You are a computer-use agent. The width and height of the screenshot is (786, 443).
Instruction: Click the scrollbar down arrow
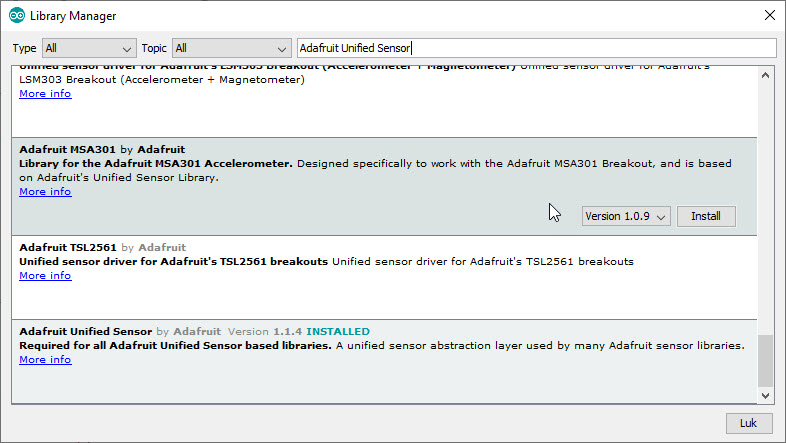pos(765,395)
